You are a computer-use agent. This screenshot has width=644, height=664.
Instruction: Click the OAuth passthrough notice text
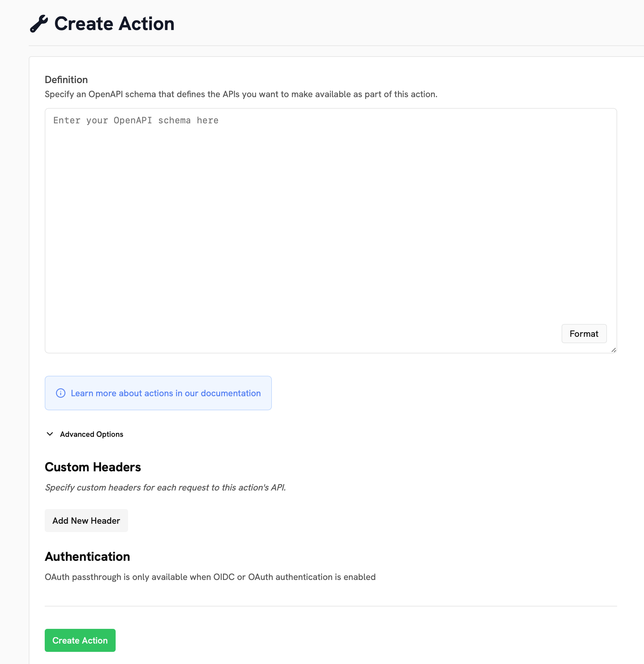coord(210,577)
